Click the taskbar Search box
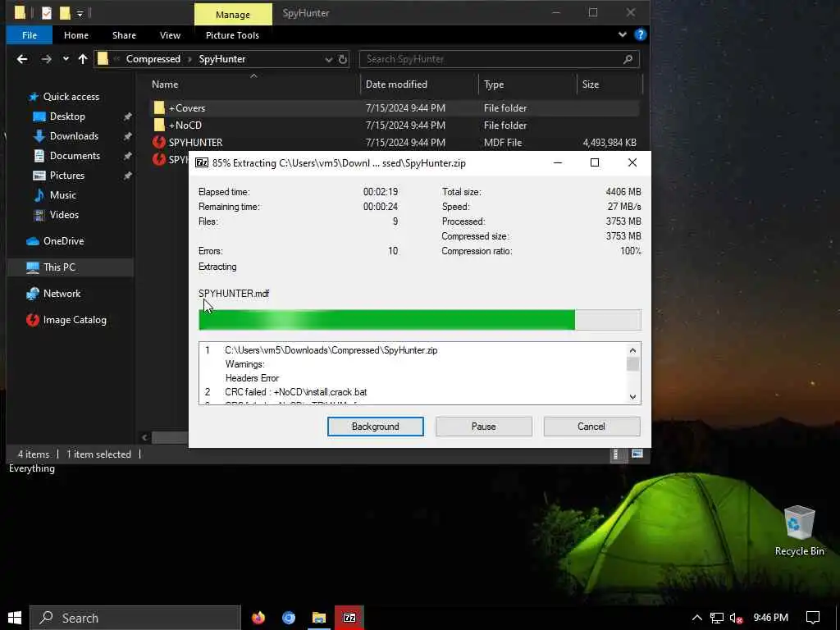The width and height of the screenshot is (840, 630). (x=135, y=618)
